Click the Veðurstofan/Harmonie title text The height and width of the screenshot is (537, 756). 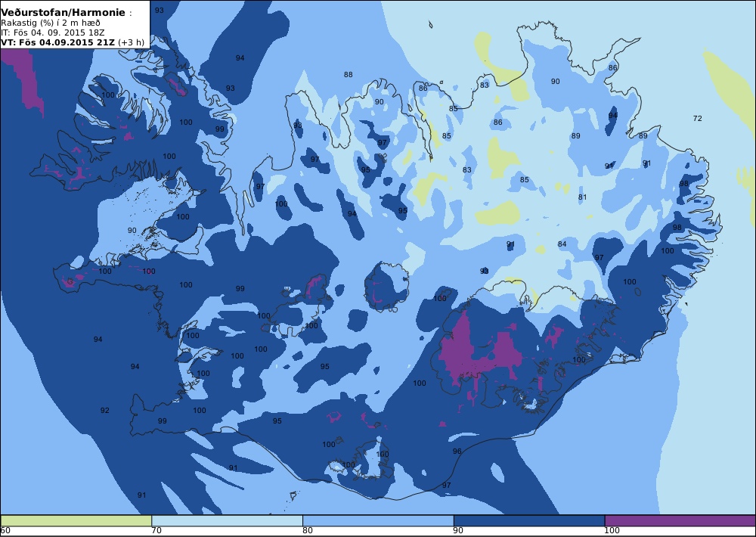coord(64,13)
